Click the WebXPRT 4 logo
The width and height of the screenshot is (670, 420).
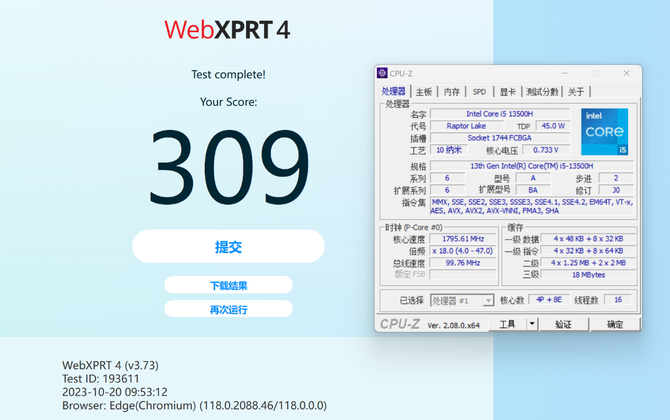point(227,29)
